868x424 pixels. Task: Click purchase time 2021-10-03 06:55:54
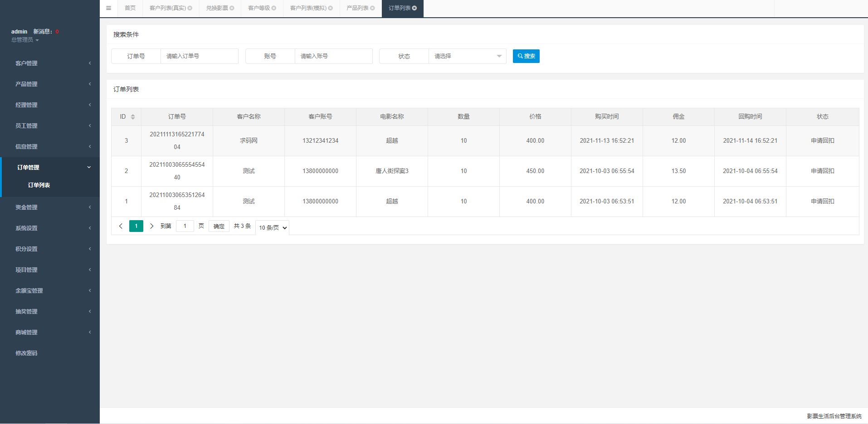click(x=607, y=171)
